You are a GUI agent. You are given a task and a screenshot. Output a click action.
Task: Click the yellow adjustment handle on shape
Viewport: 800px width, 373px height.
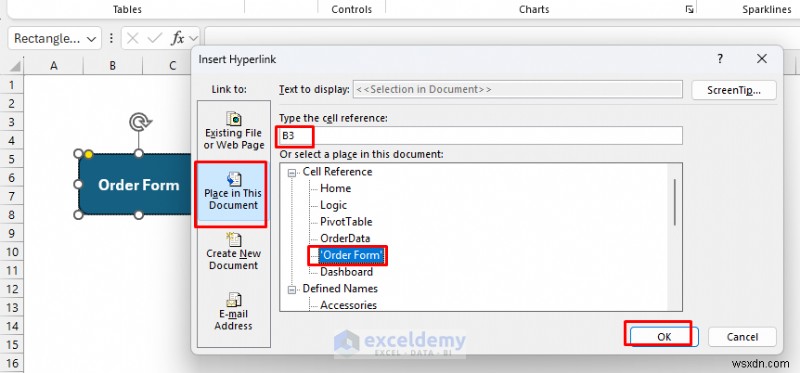[88, 154]
